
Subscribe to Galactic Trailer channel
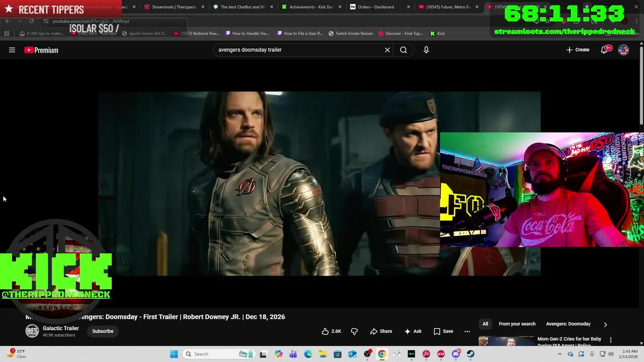pos(103,331)
